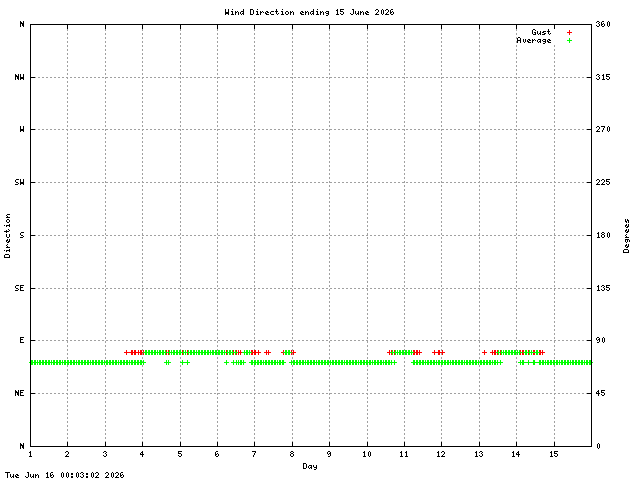Click day '4' on the x-axis
This screenshot has width=640, height=480.
pyautogui.click(x=142, y=454)
